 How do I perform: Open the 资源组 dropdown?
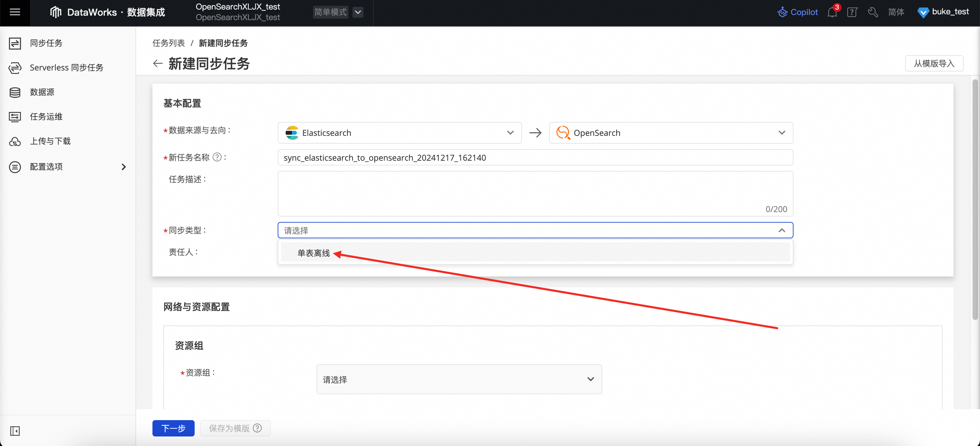point(459,379)
